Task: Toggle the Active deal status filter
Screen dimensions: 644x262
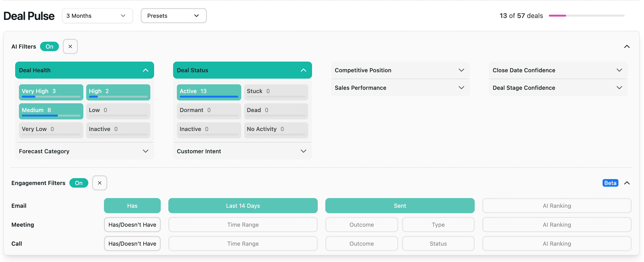Action: (209, 92)
